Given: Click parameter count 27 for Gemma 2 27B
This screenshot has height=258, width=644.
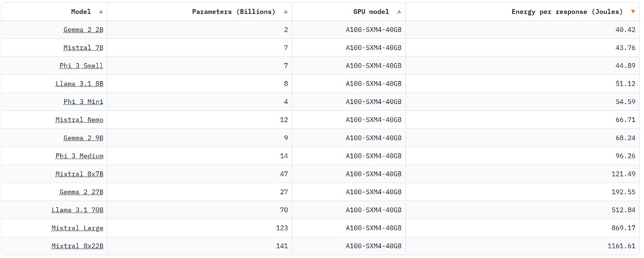Looking at the screenshot, I should pos(284,192).
